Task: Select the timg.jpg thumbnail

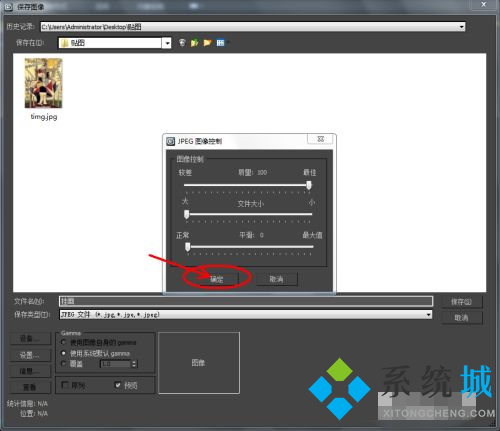Action: tap(44, 83)
